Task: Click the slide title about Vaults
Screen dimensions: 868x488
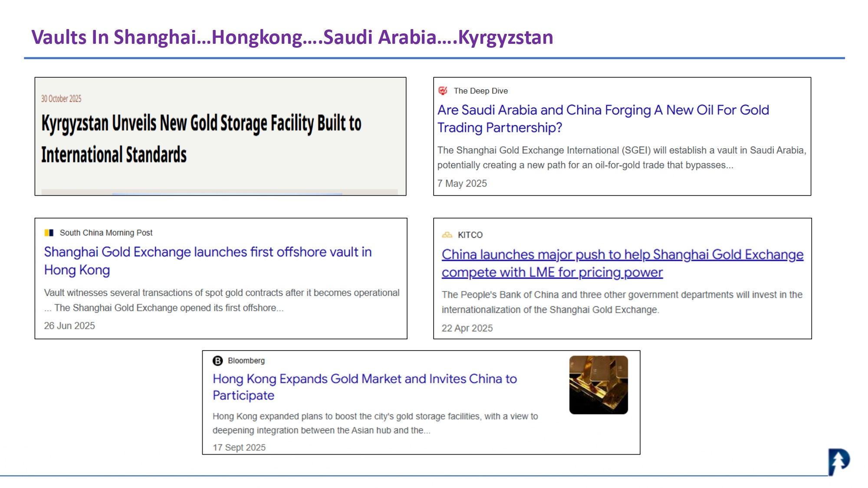Action: pos(292,37)
